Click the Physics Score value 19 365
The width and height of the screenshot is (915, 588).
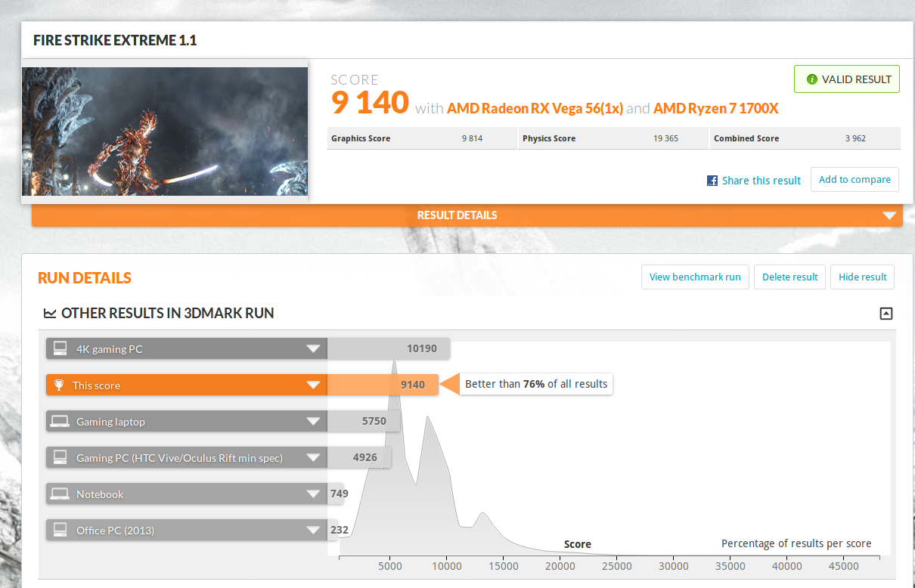click(665, 138)
